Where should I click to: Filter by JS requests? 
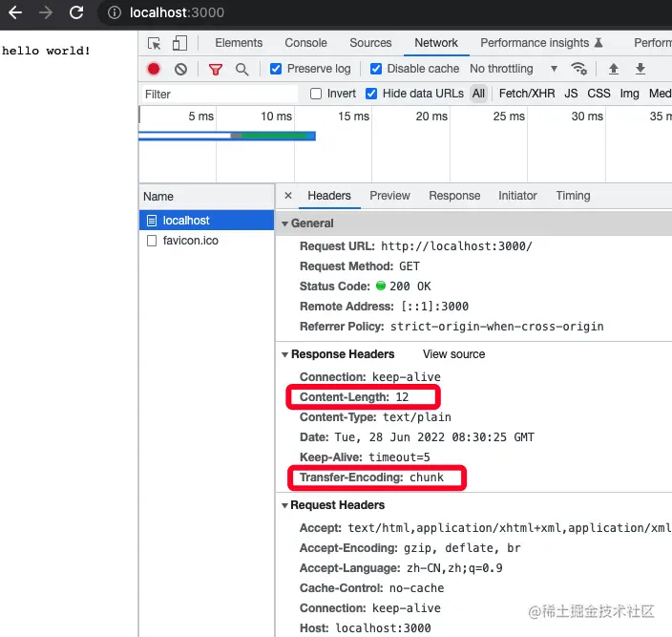(571, 94)
